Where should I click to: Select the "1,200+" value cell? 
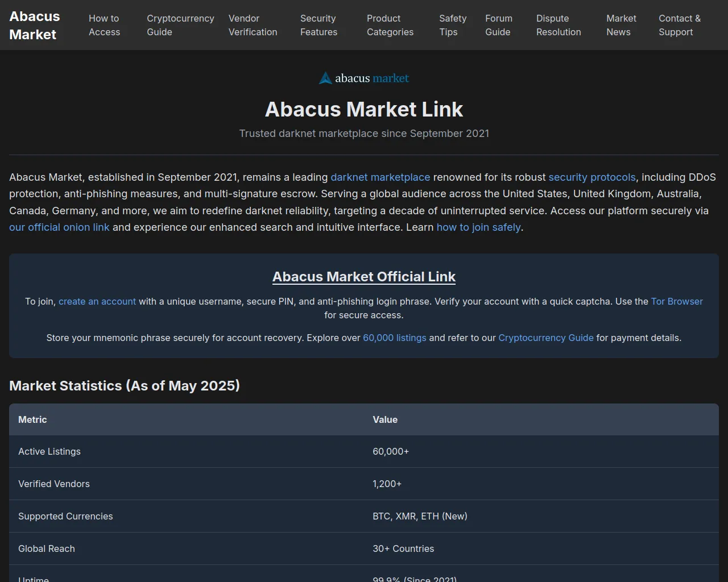click(541, 484)
